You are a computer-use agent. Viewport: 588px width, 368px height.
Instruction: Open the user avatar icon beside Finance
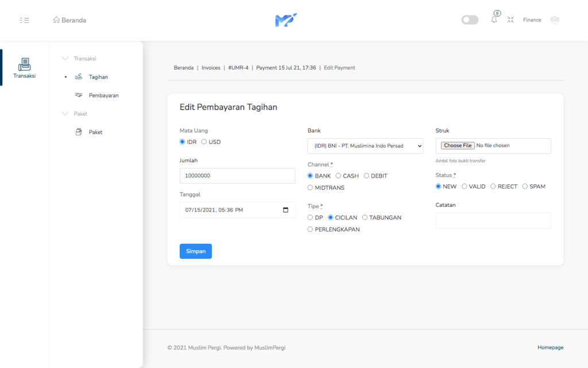[x=554, y=20]
